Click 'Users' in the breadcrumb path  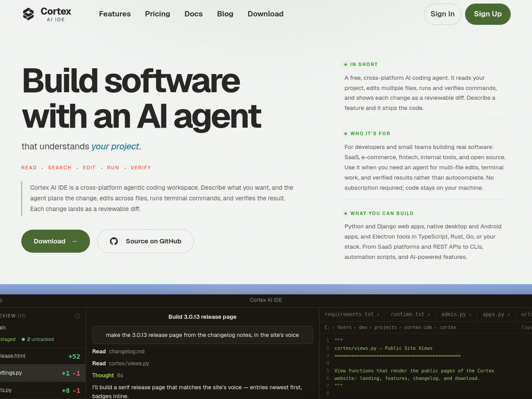344,327
